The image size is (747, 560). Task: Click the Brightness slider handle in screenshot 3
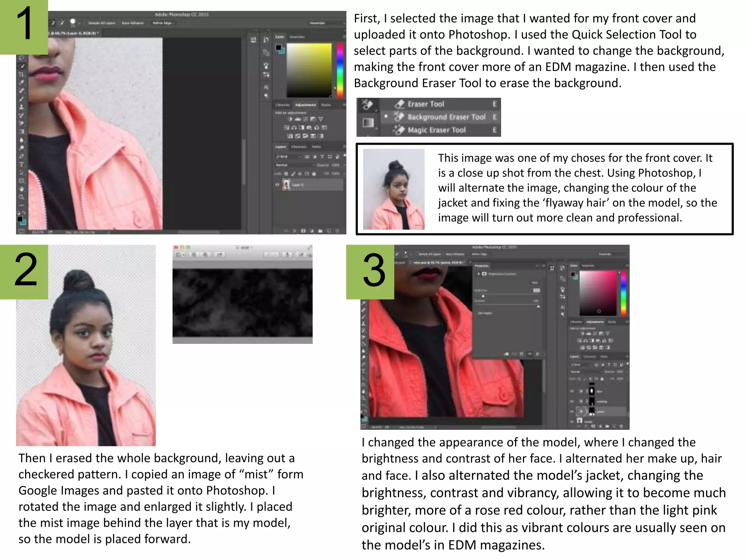tap(483, 296)
